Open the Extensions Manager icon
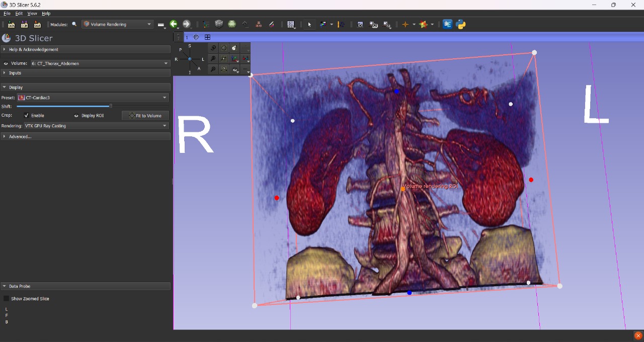This screenshot has height=342, width=644. click(447, 24)
